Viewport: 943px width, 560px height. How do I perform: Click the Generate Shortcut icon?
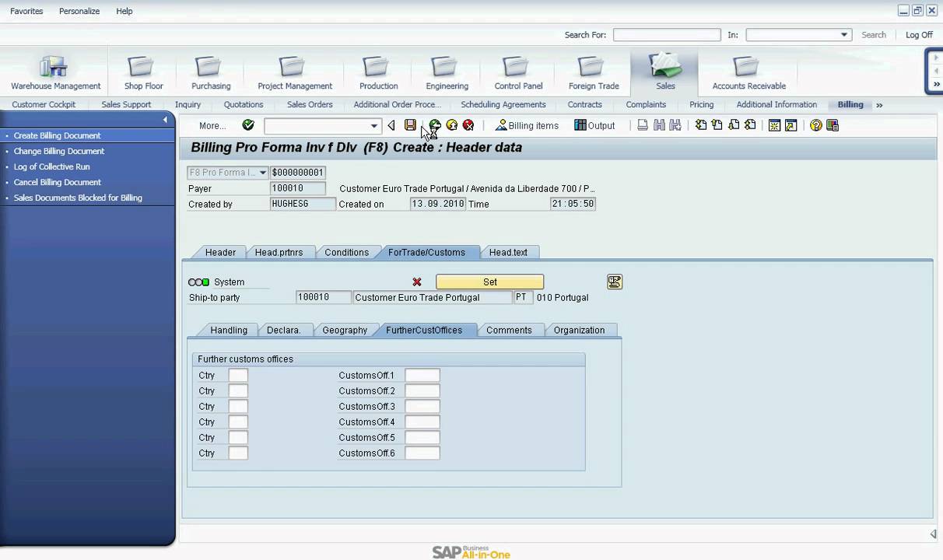pos(791,125)
